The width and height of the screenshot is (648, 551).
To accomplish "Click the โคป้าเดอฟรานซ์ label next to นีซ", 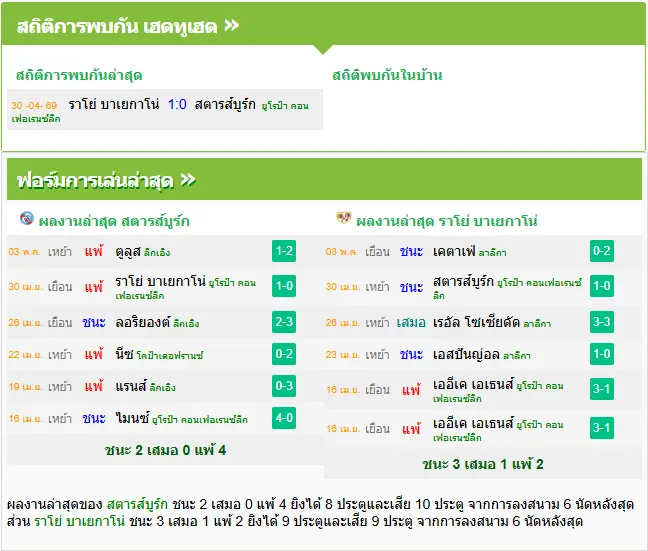I will (170, 355).
